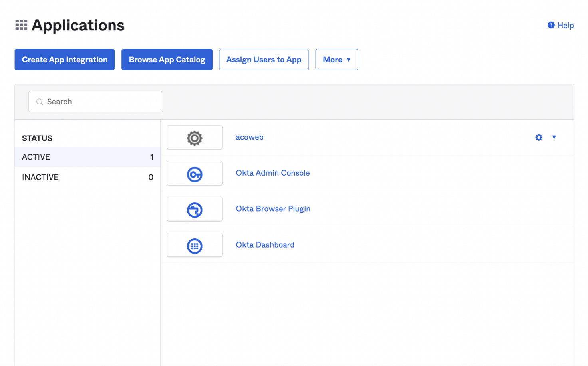Open the acoweb application link

click(250, 137)
